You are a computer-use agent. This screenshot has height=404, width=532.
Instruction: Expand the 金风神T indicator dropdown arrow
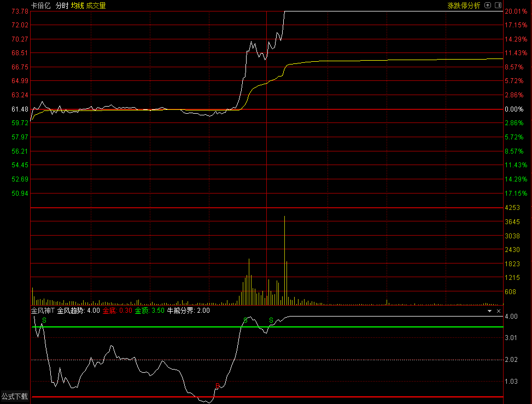pyautogui.click(x=489, y=311)
